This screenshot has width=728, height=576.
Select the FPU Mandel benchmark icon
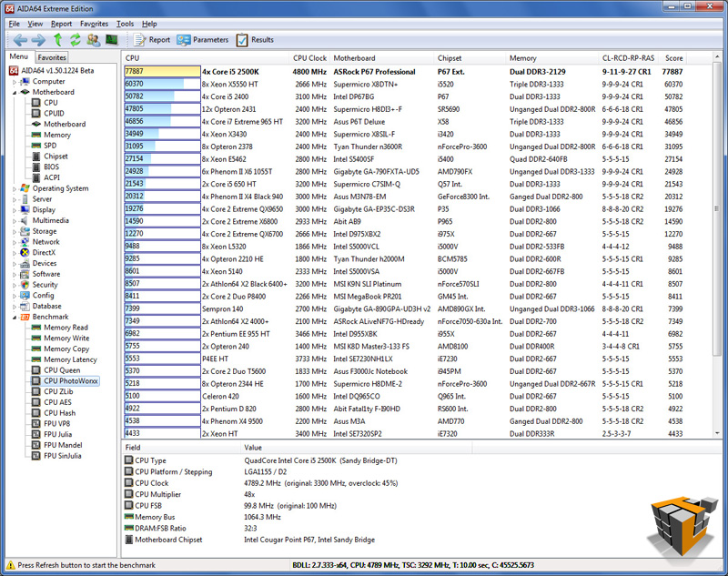click(x=36, y=445)
